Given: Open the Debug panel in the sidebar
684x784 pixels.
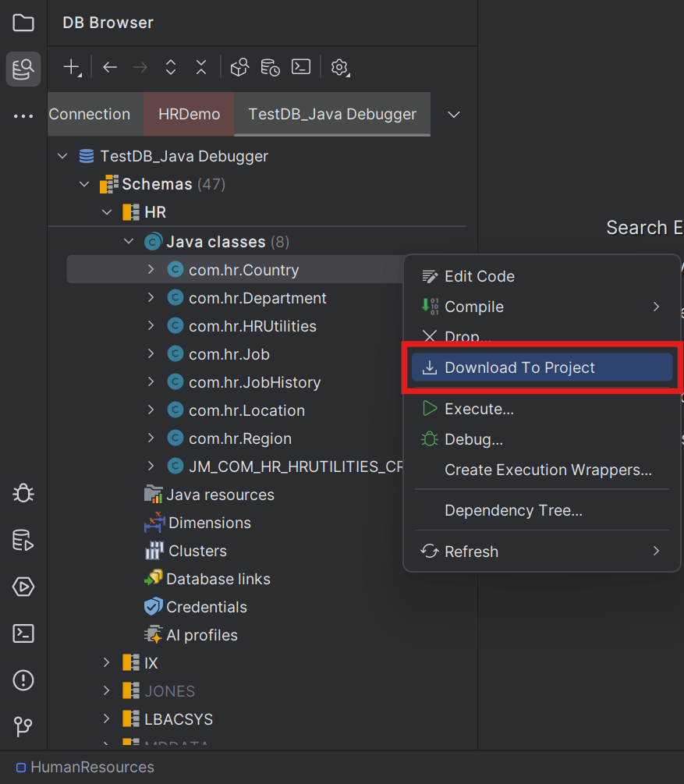Looking at the screenshot, I should (x=23, y=493).
